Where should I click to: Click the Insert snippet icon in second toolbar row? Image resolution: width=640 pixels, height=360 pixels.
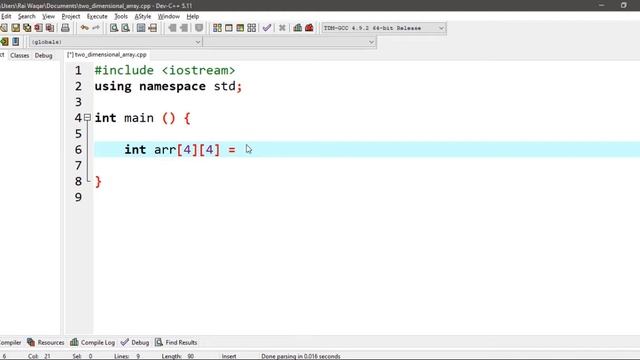click(x=4, y=42)
